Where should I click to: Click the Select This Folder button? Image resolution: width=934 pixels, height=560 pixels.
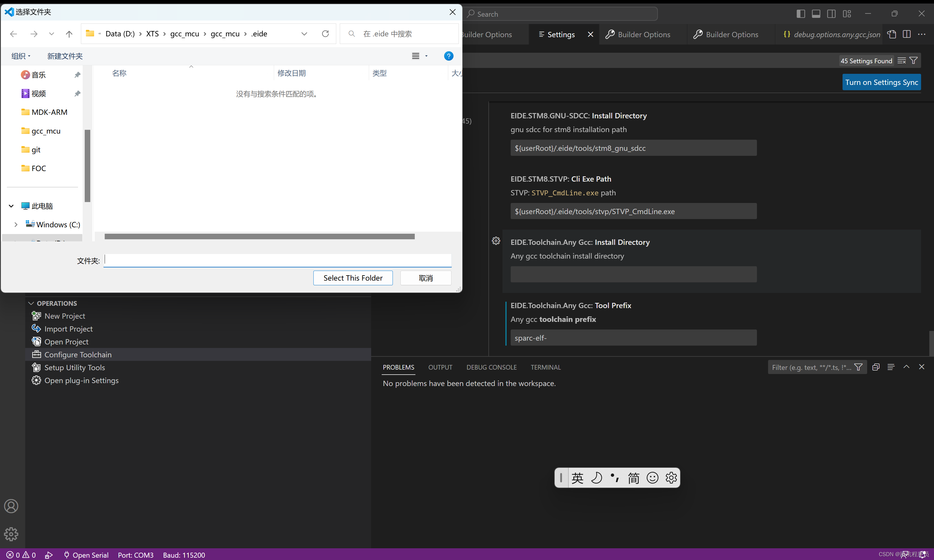click(353, 278)
